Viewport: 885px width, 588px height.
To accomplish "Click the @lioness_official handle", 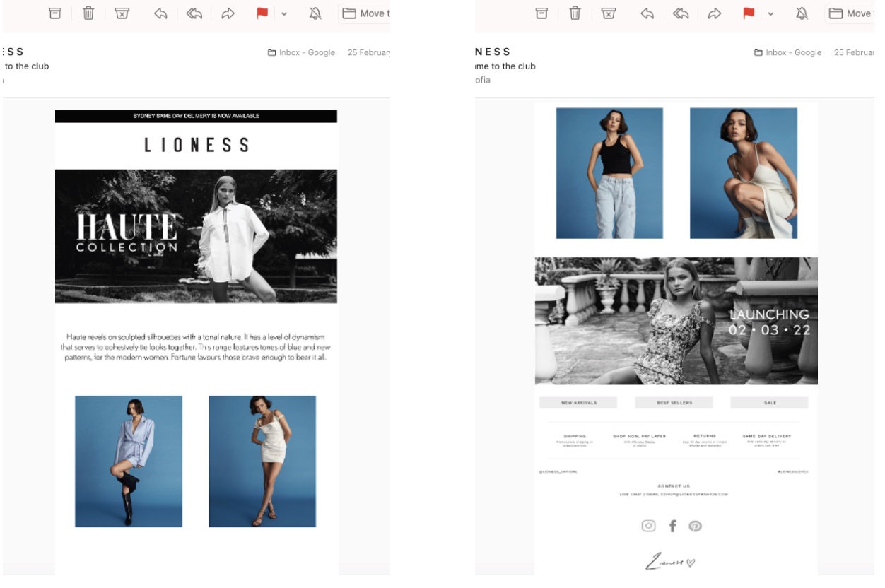I will pos(558,471).
